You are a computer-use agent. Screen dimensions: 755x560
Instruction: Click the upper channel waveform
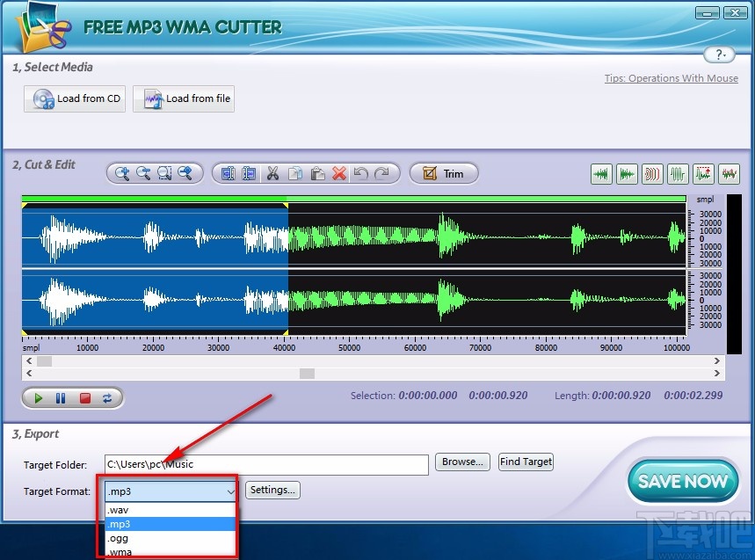coord(354,238)
